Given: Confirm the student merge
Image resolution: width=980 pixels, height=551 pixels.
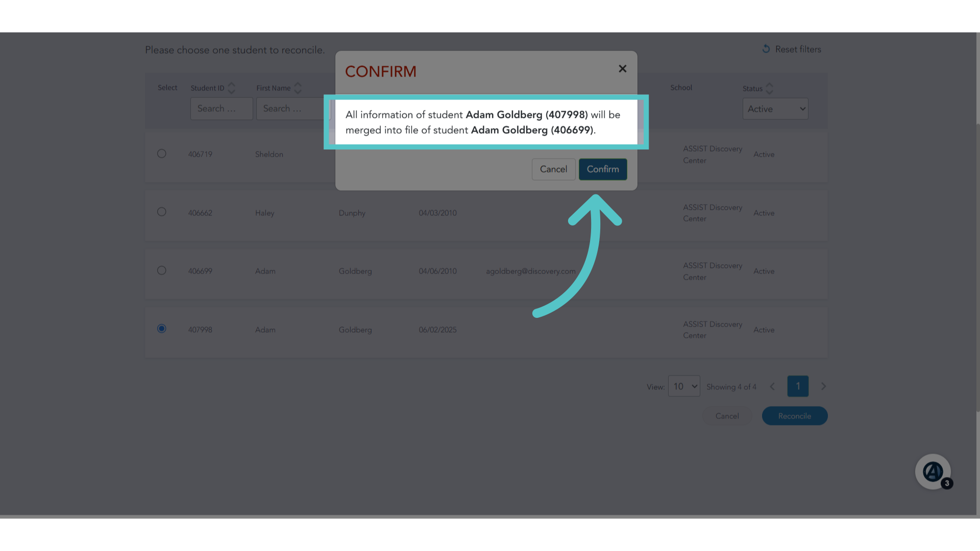Looking at the screenshot, I should tap(603, 169).
